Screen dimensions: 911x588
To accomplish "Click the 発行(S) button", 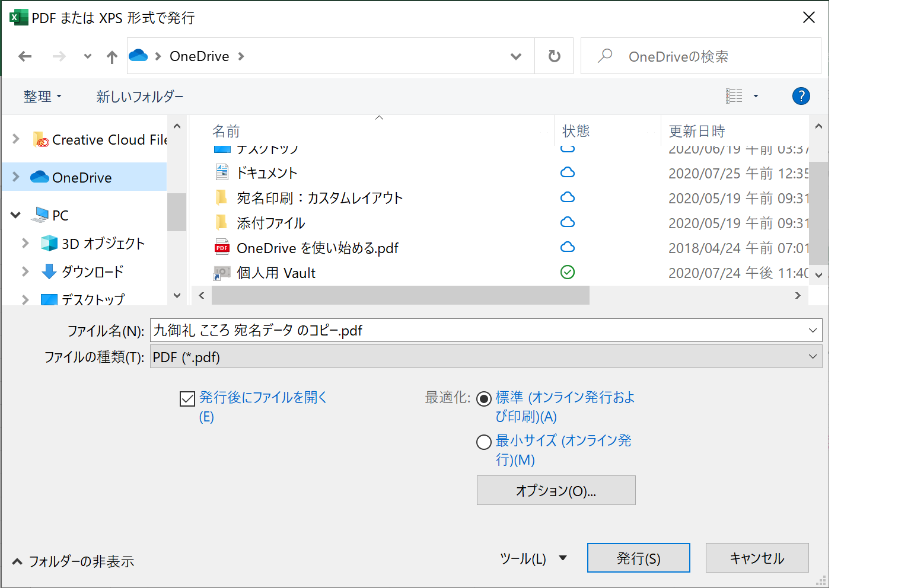I will coord(638,558).
